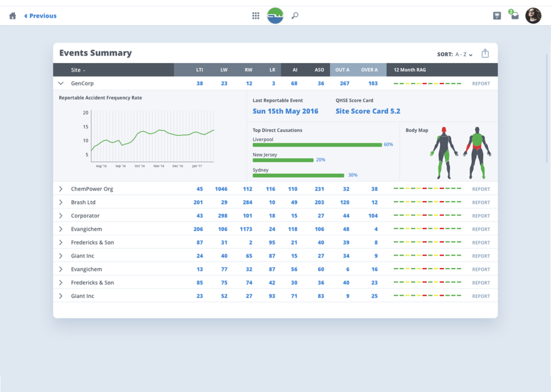Click Corporator OVER A value 104
This screenshot has height=392, width=551.
pos(373,216)
